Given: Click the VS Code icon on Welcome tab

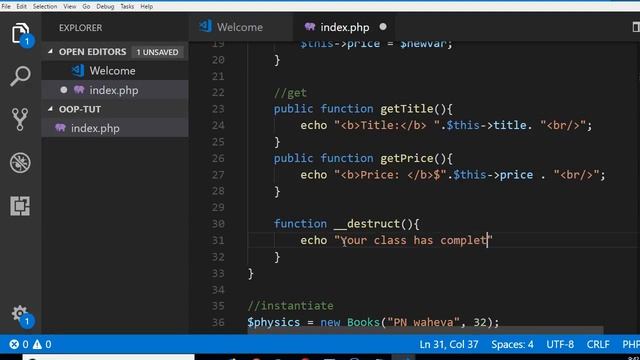Looking at the screenshot, I should 205,27.
